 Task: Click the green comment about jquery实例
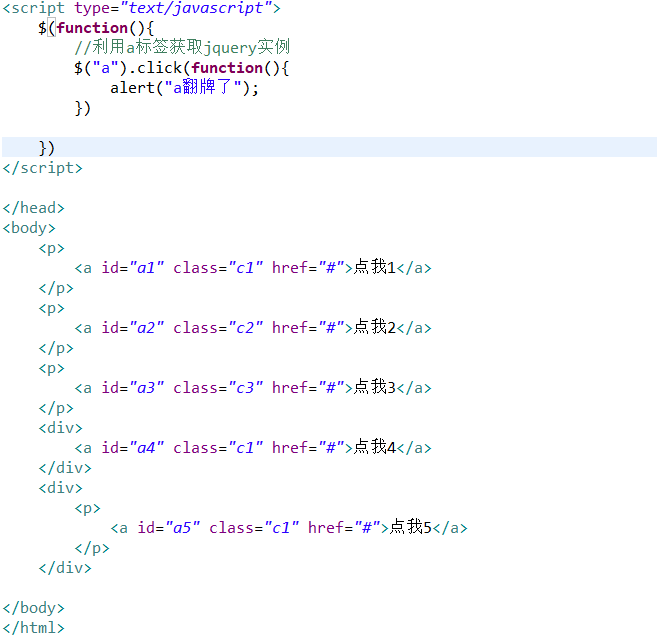[x=182, y=47]
